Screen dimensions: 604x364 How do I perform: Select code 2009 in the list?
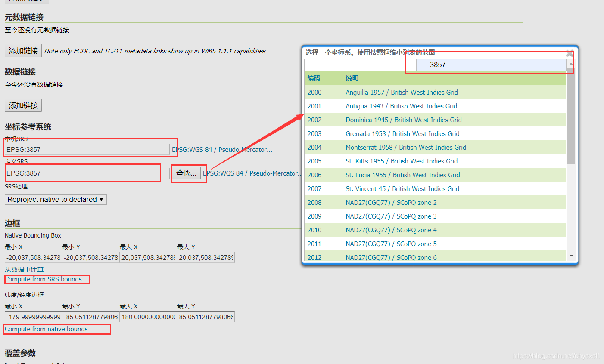[314, 216]
